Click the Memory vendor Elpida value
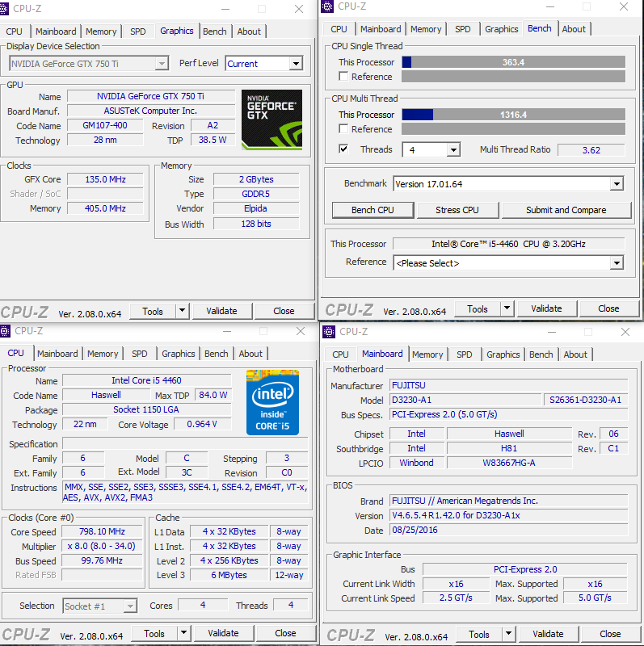This screenshot has width=644, height=646. click(x=256, y=208)
